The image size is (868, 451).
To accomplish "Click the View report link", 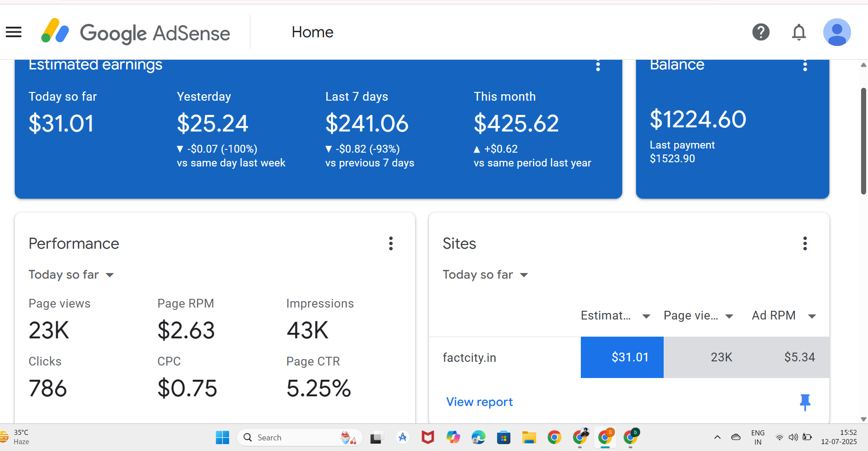I will [479, 402].
